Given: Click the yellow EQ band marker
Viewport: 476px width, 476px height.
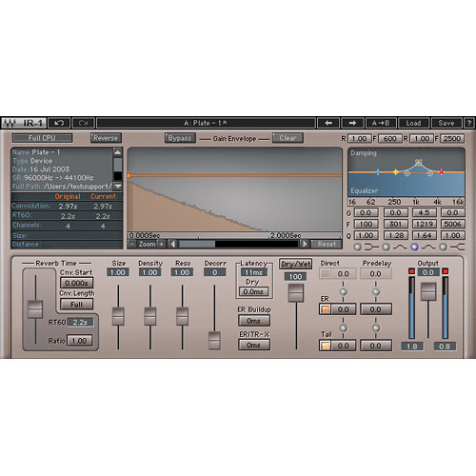Looking at the screenshot, I should pos(396,172).
